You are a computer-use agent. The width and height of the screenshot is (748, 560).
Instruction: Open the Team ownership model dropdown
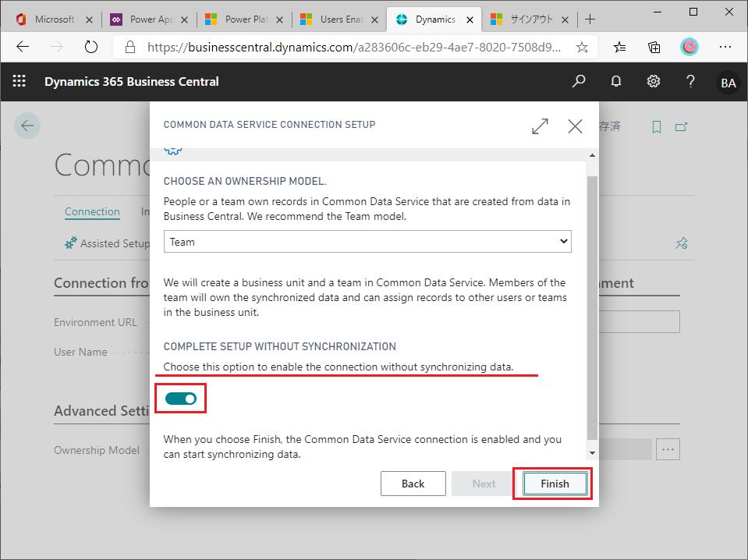(367, 241)
